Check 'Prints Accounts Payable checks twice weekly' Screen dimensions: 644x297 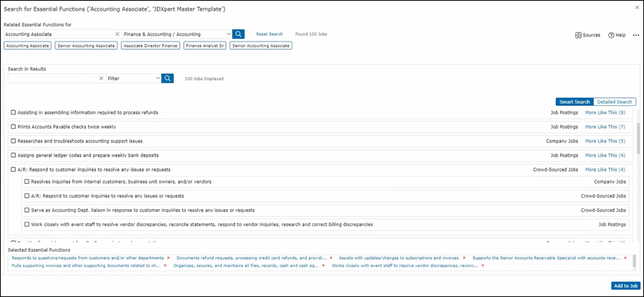point(13,127)
